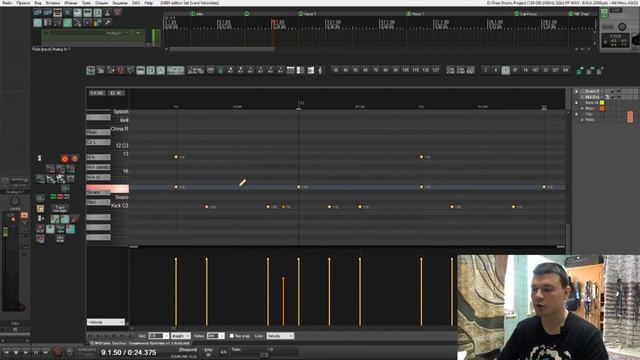Select the Splash row label in piano roll

click(x=121, y=111)
